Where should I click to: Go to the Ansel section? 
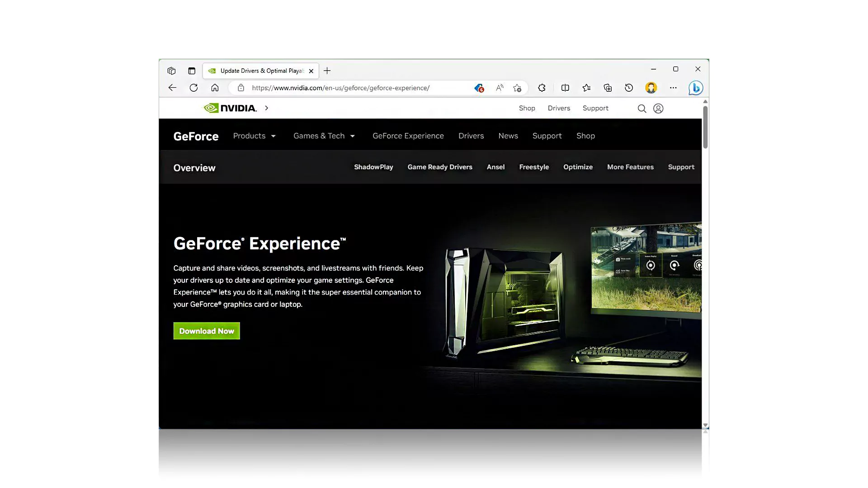(495, 167)
